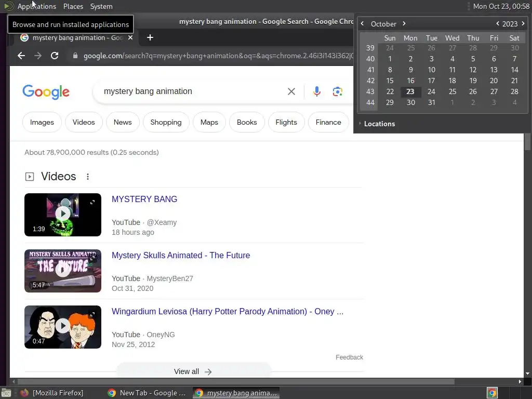Open the System menu
The width and height of the screenshot is (532, 399).
click(101, 6)
